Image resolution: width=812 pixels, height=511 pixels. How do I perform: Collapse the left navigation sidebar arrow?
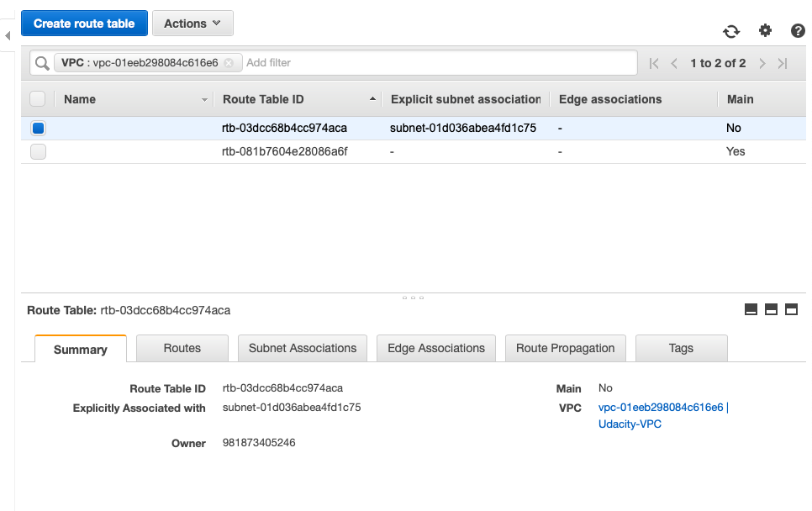8,35
